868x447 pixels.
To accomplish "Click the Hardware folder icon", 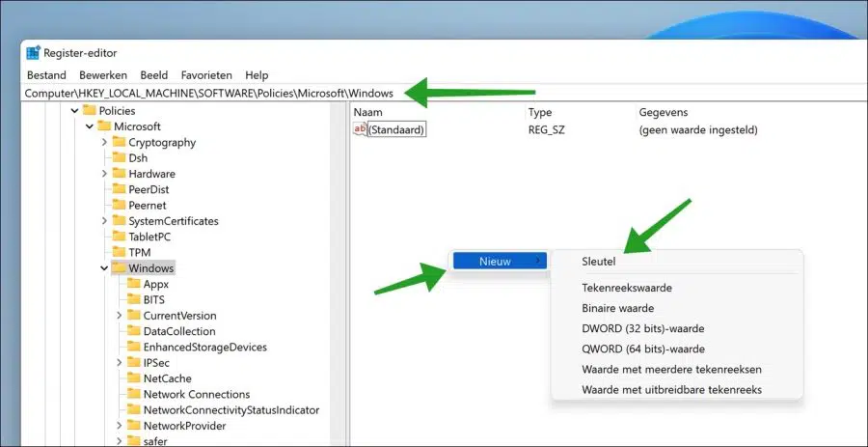I will pyautogui.click(x=119, y=174).
